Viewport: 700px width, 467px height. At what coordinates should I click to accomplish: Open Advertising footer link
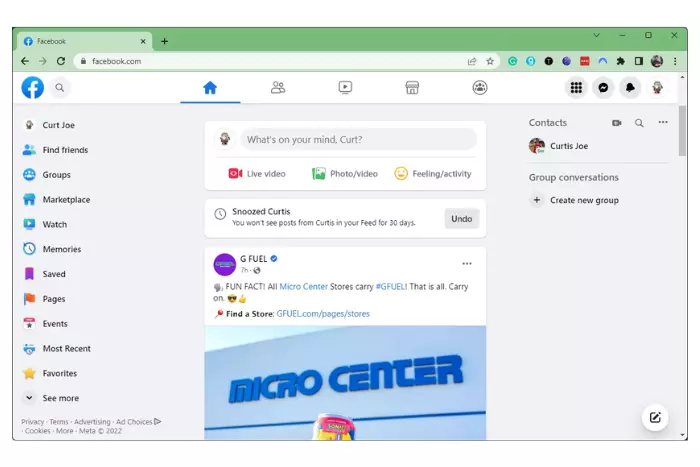(x=92, y=421)
